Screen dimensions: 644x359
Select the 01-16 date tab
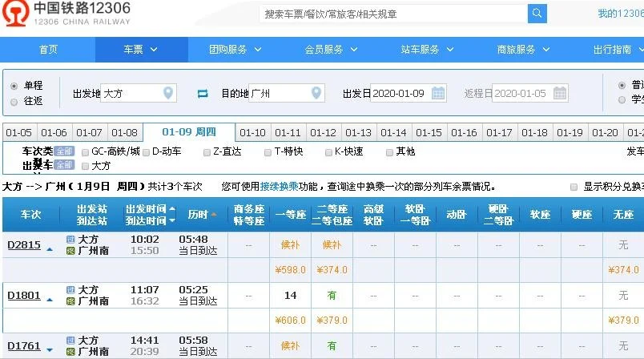coord(464,133)
